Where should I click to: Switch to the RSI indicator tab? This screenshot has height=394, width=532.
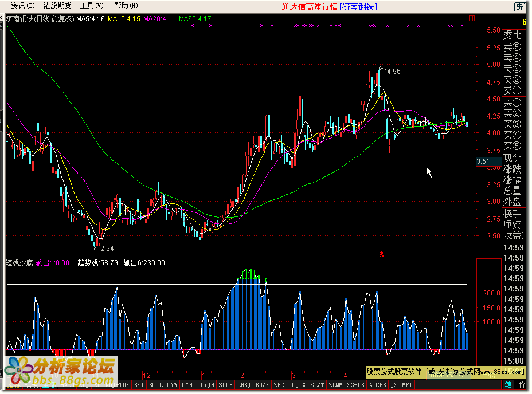[139, 385]
